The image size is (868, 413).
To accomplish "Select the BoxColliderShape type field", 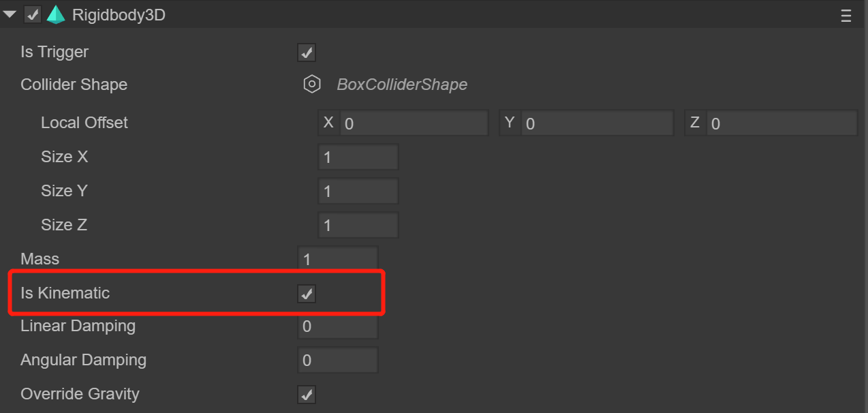I will (x=402, y=85).
